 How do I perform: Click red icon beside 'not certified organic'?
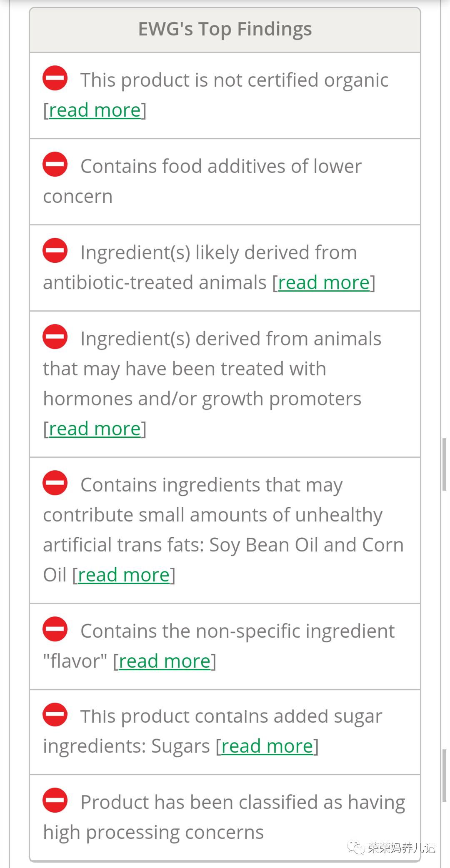tap(55, 78)
